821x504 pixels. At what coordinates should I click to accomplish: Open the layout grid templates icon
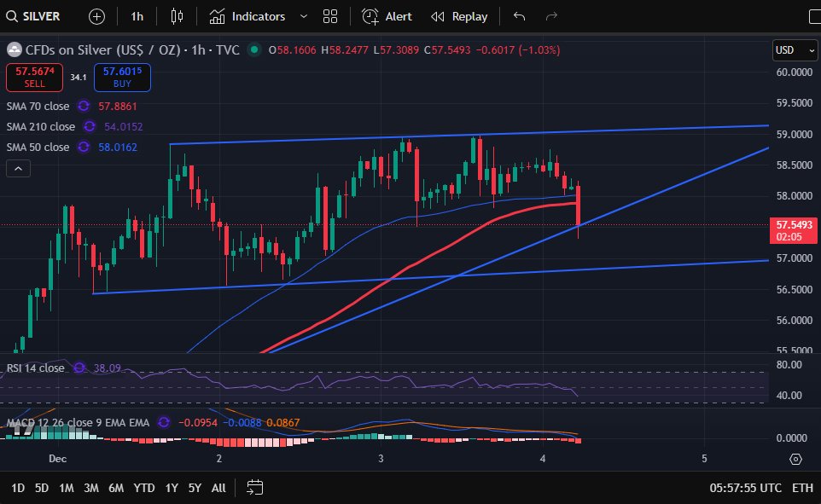(x=330, y=16)
